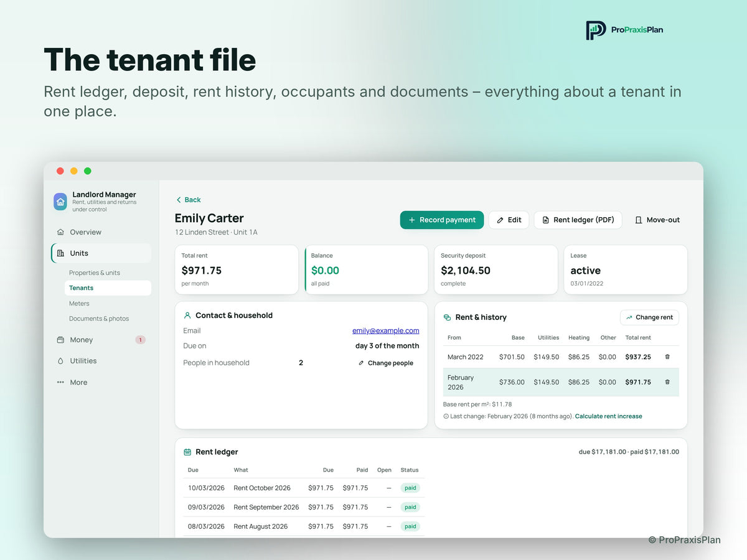Click the Edit button
747x560 pixels.
[509, 220]
